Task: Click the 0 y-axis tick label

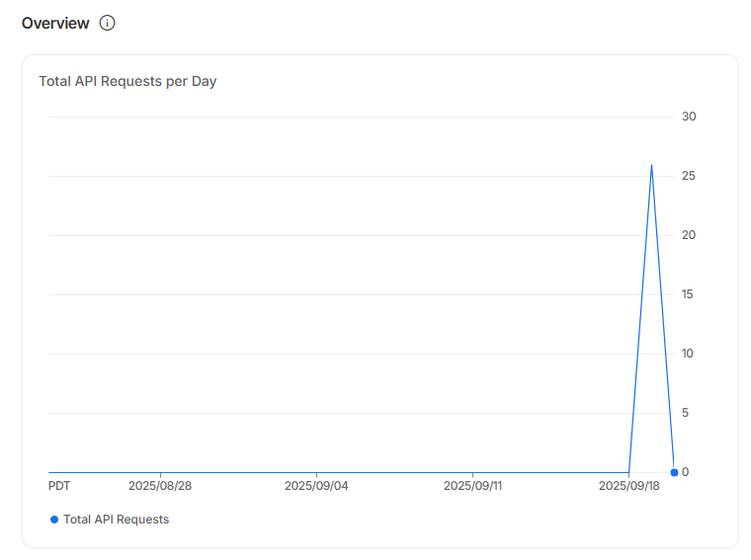Action: 685,472
